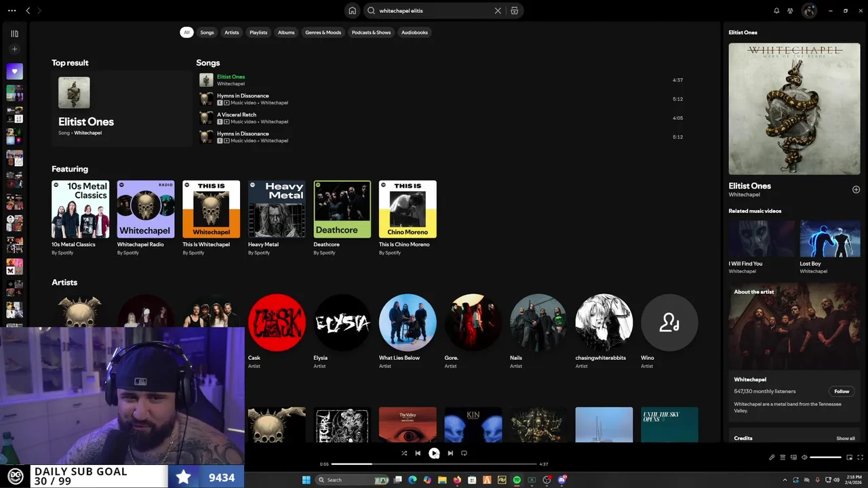Click the Windows taskbar search box
Viewport: 868px width, 488px height.
pyautogui.click(x=353, y=480)
